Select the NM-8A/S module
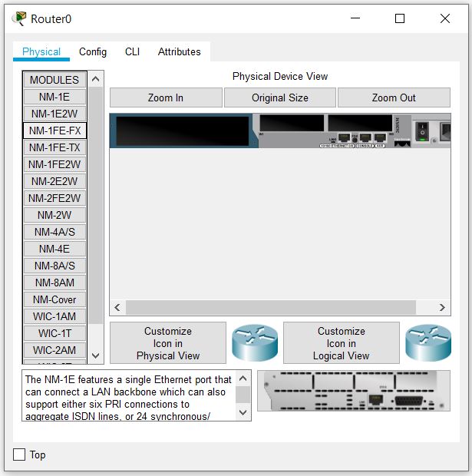 tap(54, 266)
